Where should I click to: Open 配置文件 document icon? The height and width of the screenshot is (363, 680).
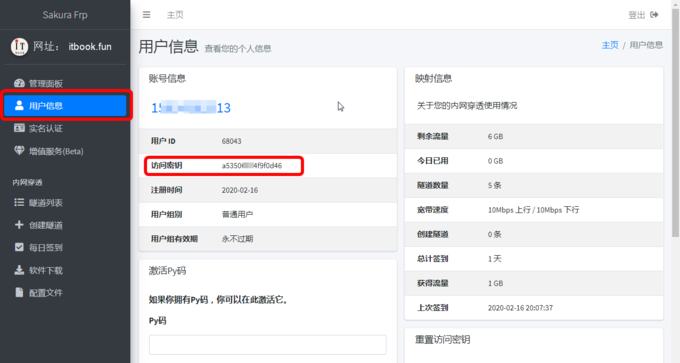point(19,292)
